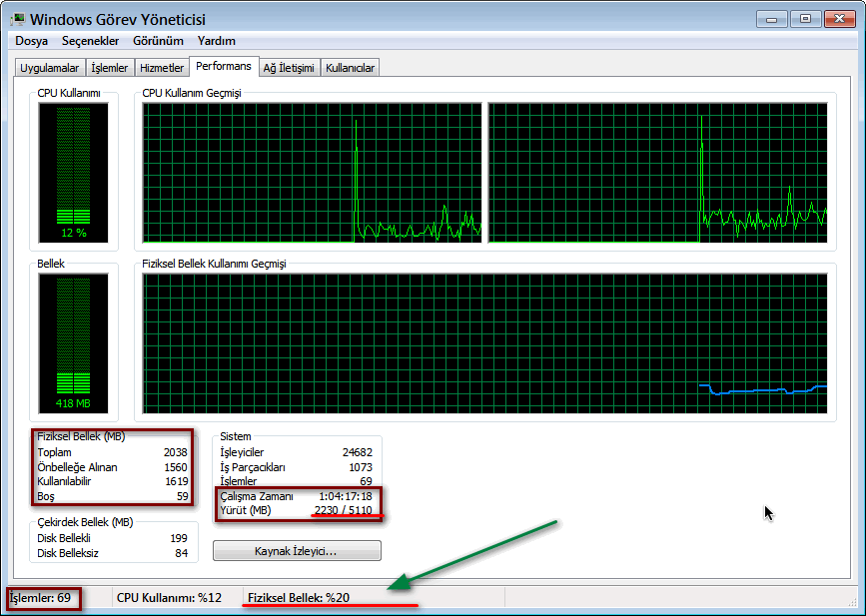
Task: Click the Boş value 59
Action: (182, 496)
